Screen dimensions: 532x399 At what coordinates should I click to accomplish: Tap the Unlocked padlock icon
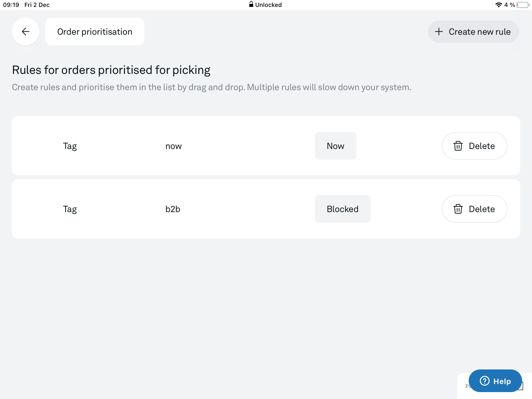pyautogui.click(x=251, y=4)
